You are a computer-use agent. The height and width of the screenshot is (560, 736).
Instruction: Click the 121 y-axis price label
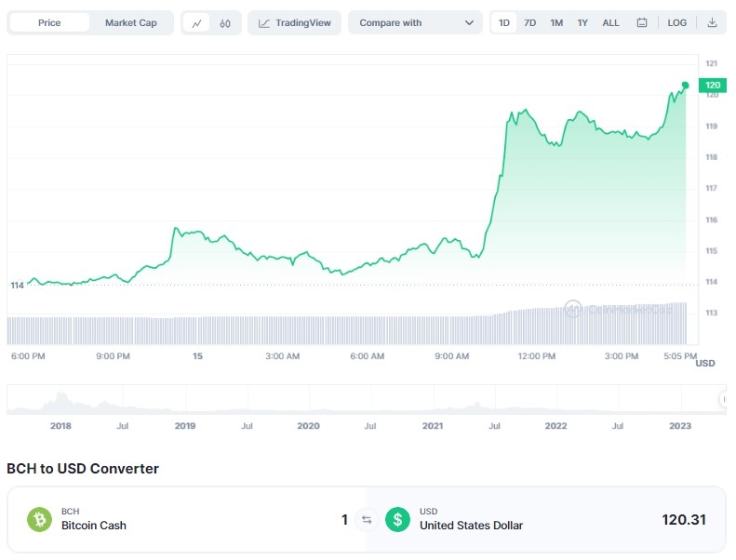pyautogui.click(x=712, y=63)
